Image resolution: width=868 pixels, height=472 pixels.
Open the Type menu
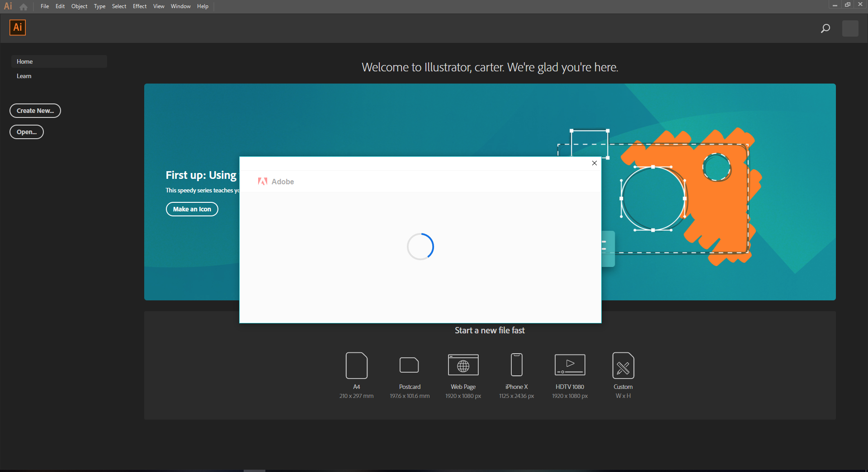pyautogui.click(x=99, y=6)
